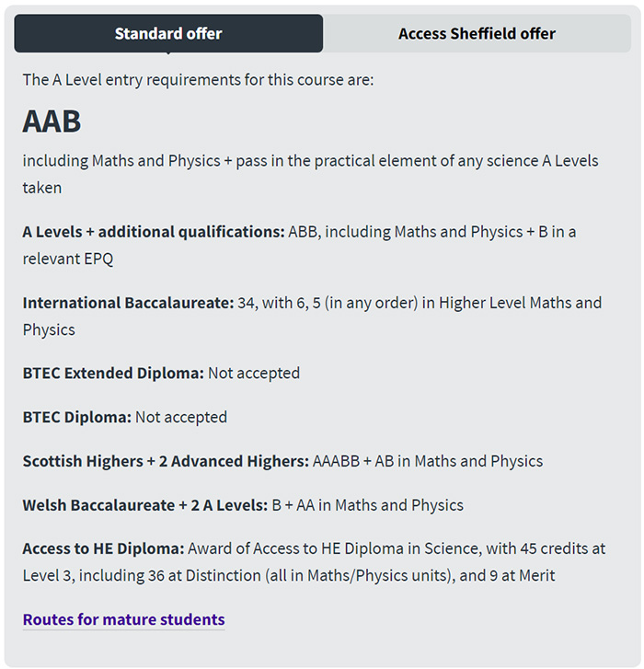Click the BTEC Extended Diploma label
Viewport: 644px width, 669px height.
(x=112, y=373)
